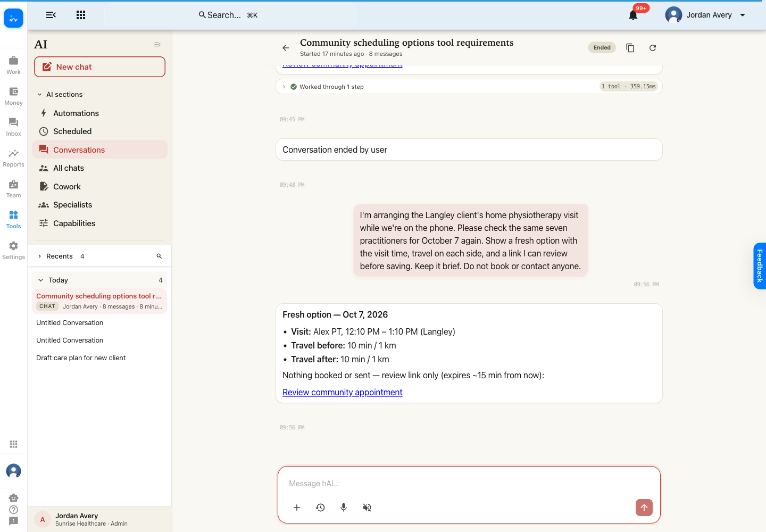Viewport: 766px width, 532px height.
Task: Select Conversations in AI sections
Action: click(x=99, y=150)
